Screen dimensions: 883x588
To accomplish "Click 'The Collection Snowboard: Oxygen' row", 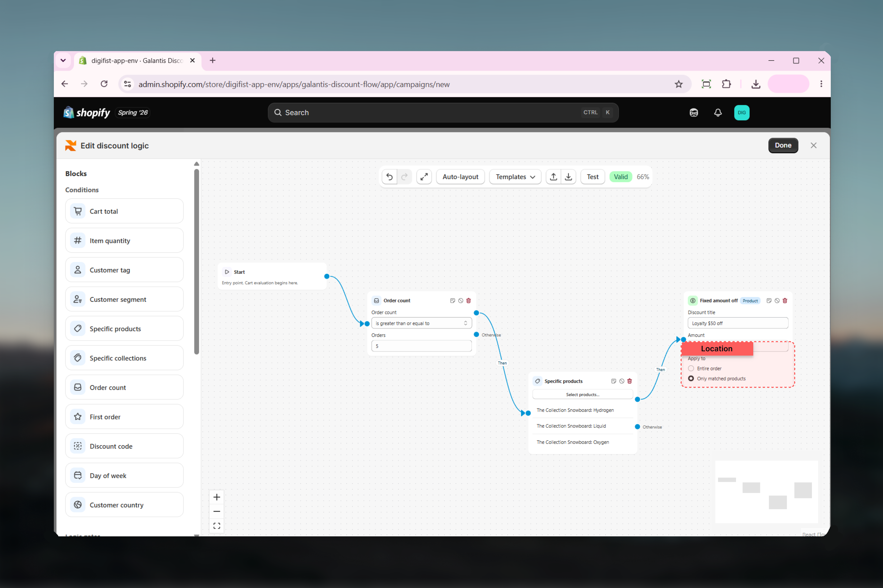I will pos(582,442).
